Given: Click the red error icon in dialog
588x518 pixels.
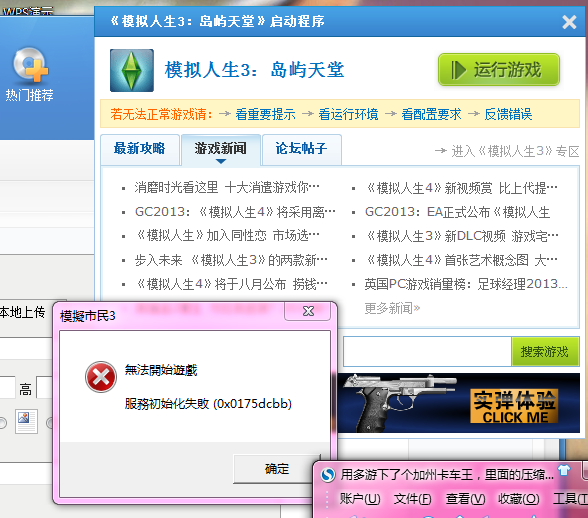Looking at the screenshot, I should coord(101,377).
